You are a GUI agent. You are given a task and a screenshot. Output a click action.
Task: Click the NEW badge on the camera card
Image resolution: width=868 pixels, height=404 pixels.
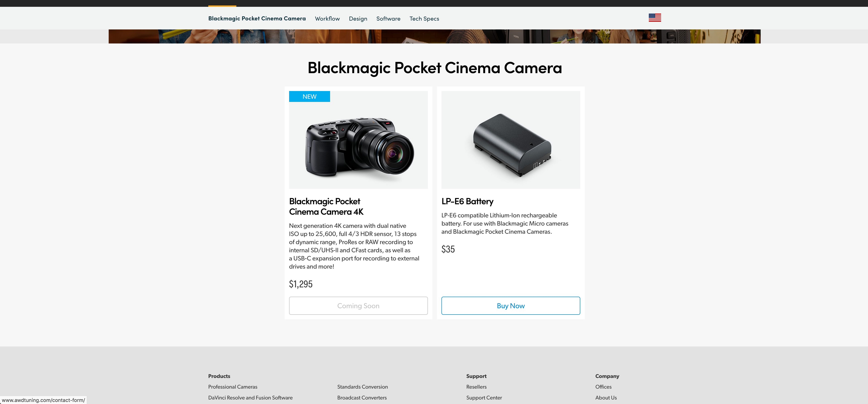click(x=309, y=97)
